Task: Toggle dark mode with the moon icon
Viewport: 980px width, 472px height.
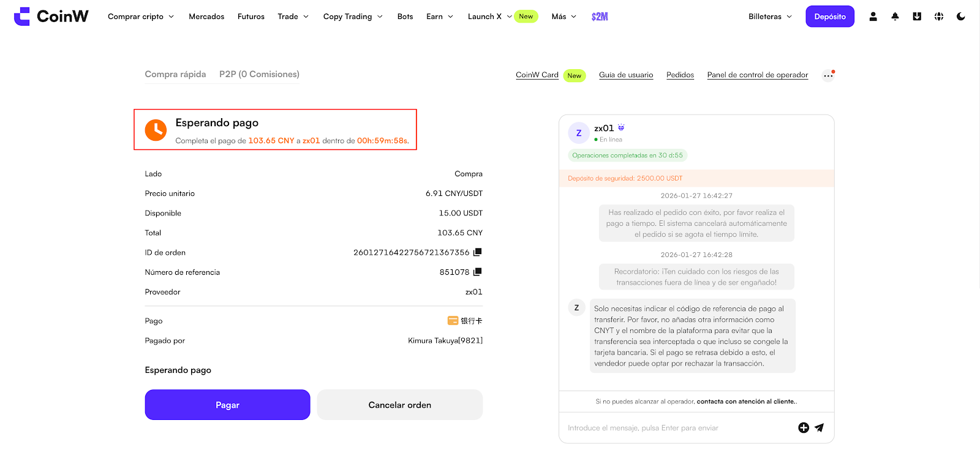Action: tap(961, 17)
